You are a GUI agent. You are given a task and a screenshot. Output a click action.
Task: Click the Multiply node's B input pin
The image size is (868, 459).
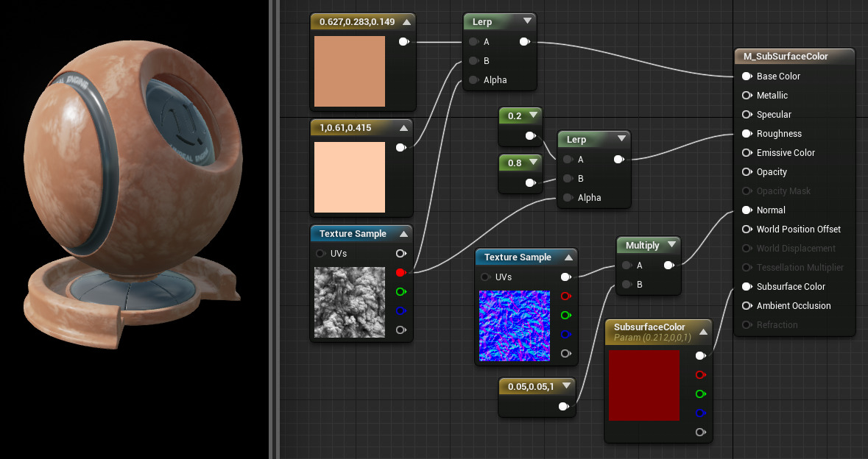point(626,285)
